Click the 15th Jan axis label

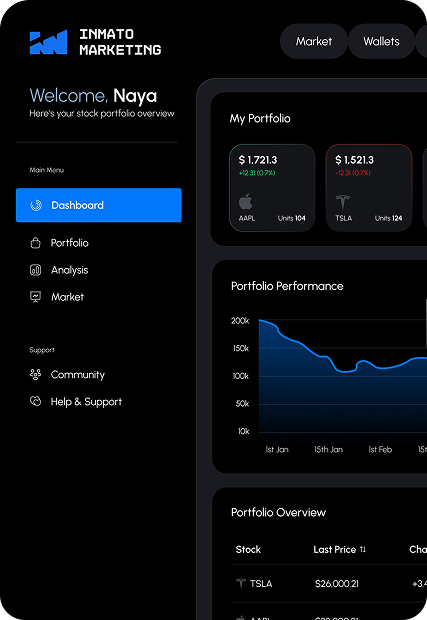coord(329,450)
